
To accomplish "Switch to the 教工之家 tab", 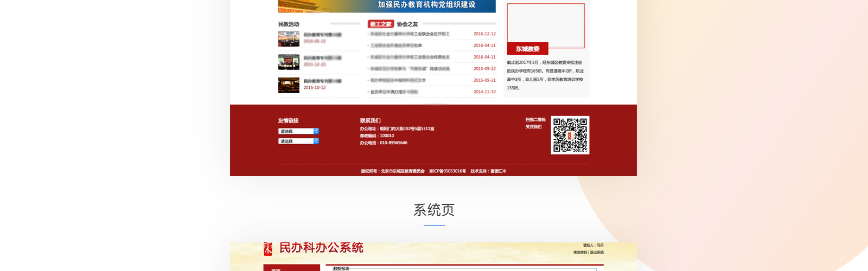I will (381, 24).
